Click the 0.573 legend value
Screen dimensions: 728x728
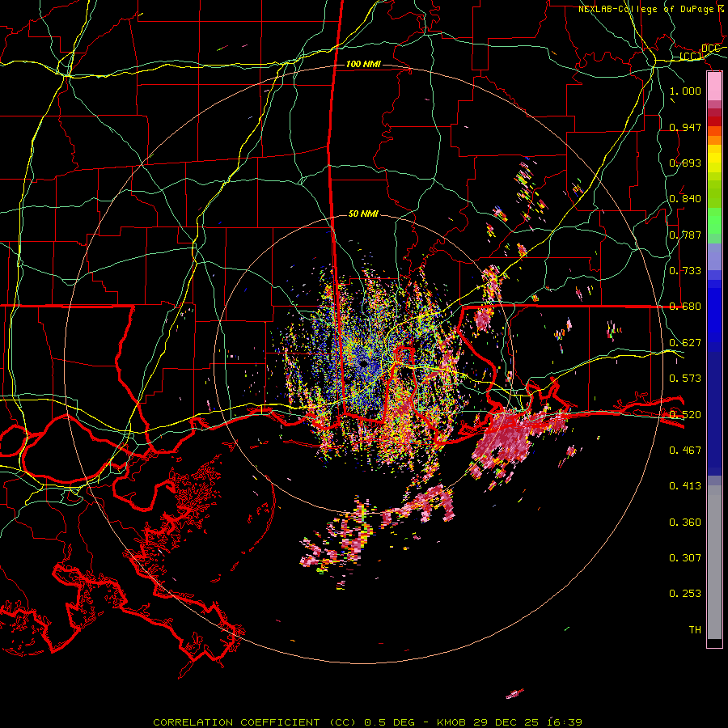pyautogui.click(x=685, y=379)
